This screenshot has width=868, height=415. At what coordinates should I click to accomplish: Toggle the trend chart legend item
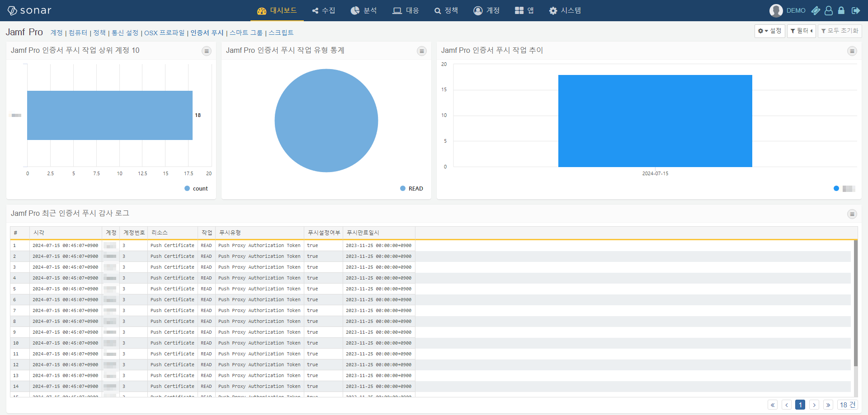coord(844,189)
